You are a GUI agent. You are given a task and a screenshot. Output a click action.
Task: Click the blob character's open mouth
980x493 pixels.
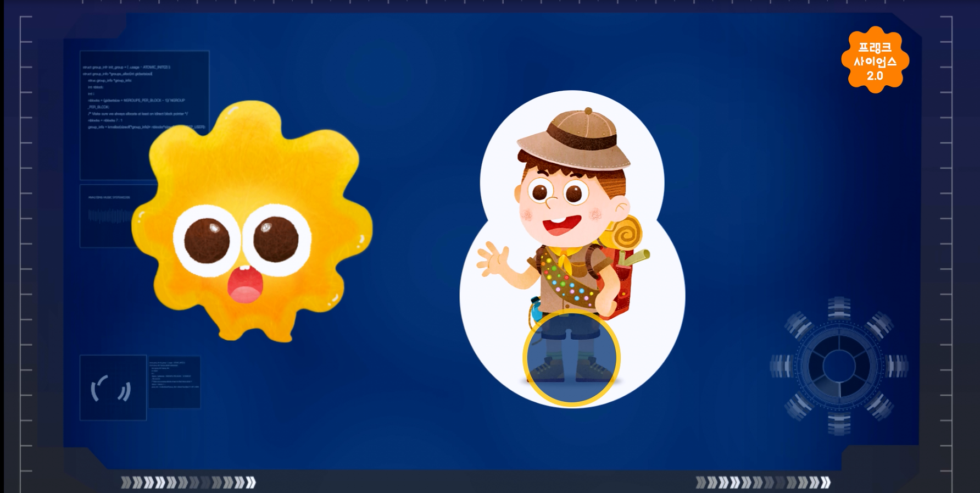click(245, 285)
